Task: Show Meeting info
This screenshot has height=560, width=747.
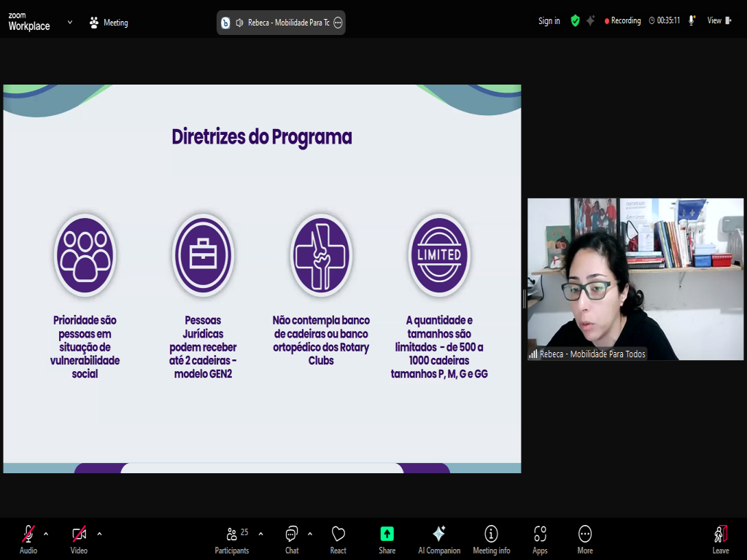Action: [x=491, y=538]
